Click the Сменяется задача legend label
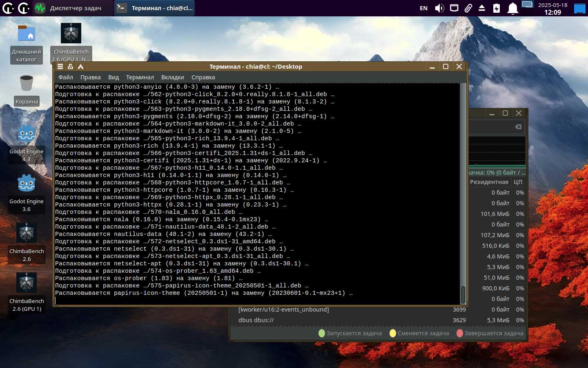This screenshot has height=368, width=588. point(423,333)
